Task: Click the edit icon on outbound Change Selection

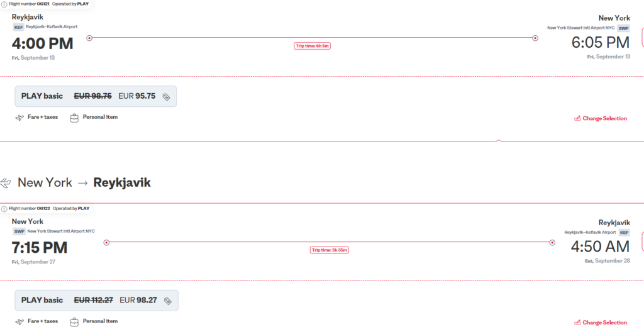Action: click(577, 118)
